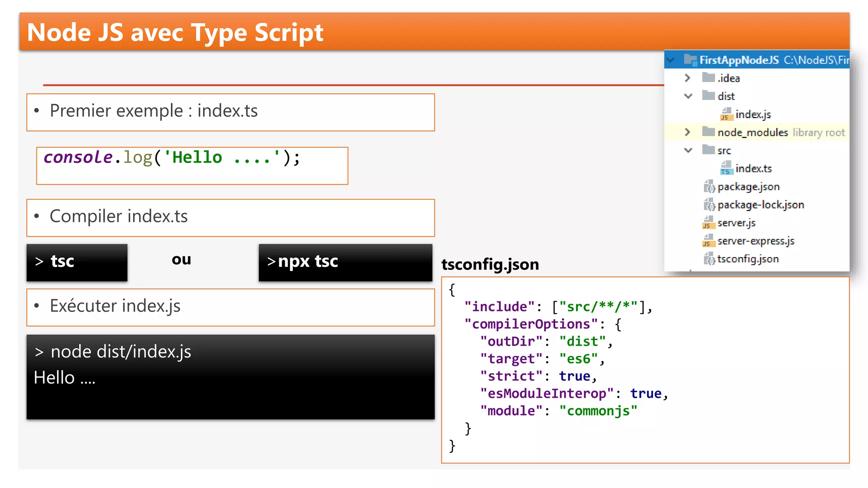
Task: Click the node_modules folder icon
Action: click(708, 131)
